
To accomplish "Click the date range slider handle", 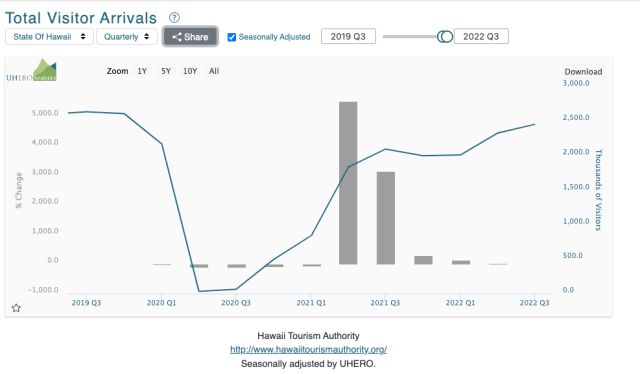I will point(445,37).
